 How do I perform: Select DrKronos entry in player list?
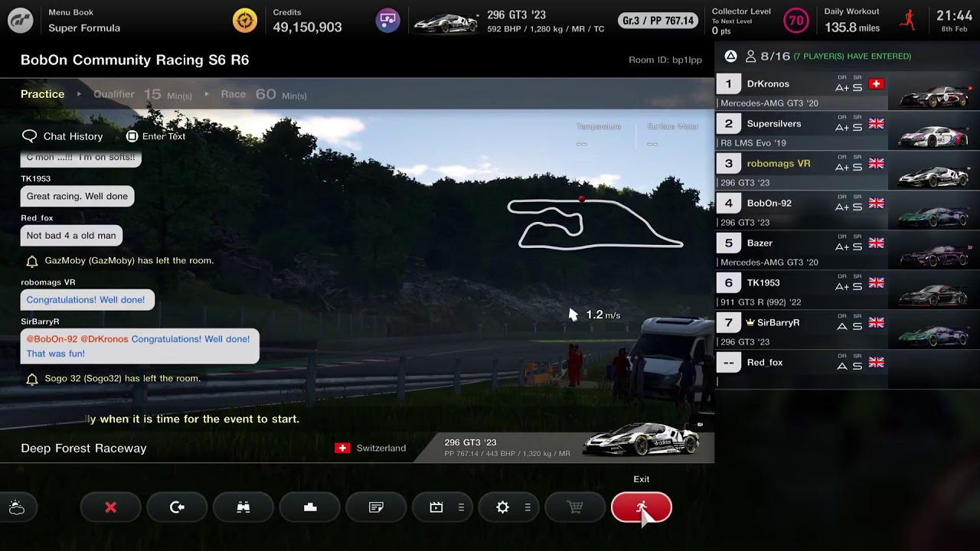tap(848, 91)
